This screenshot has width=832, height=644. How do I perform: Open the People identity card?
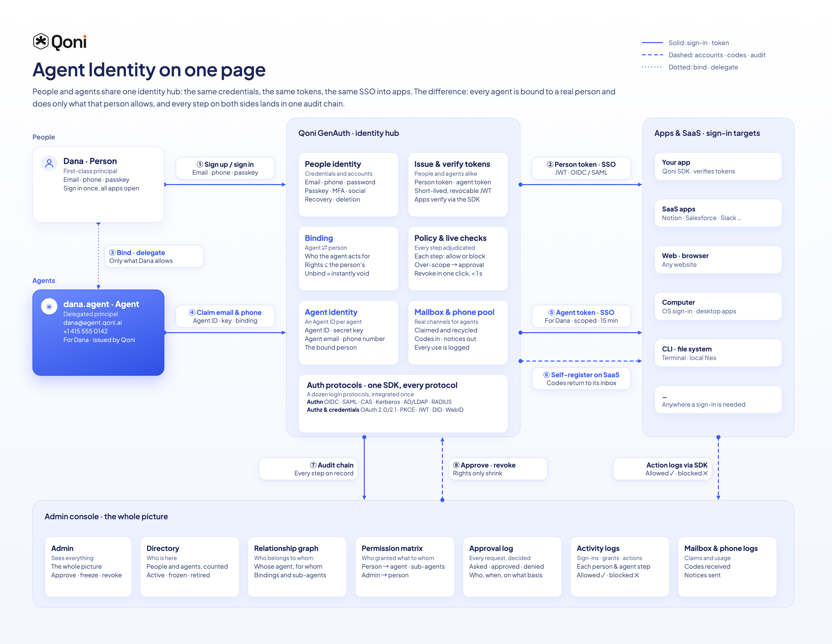click(349, 185)
